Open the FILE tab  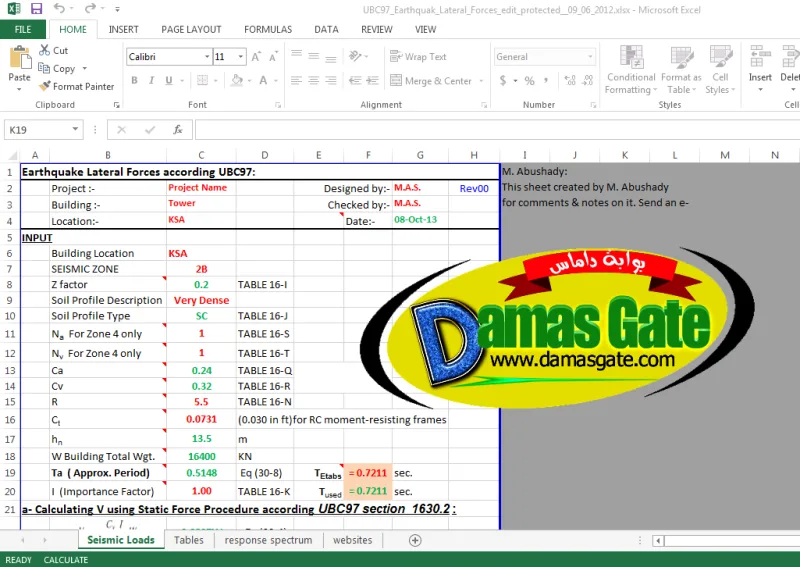coord(22,30)
